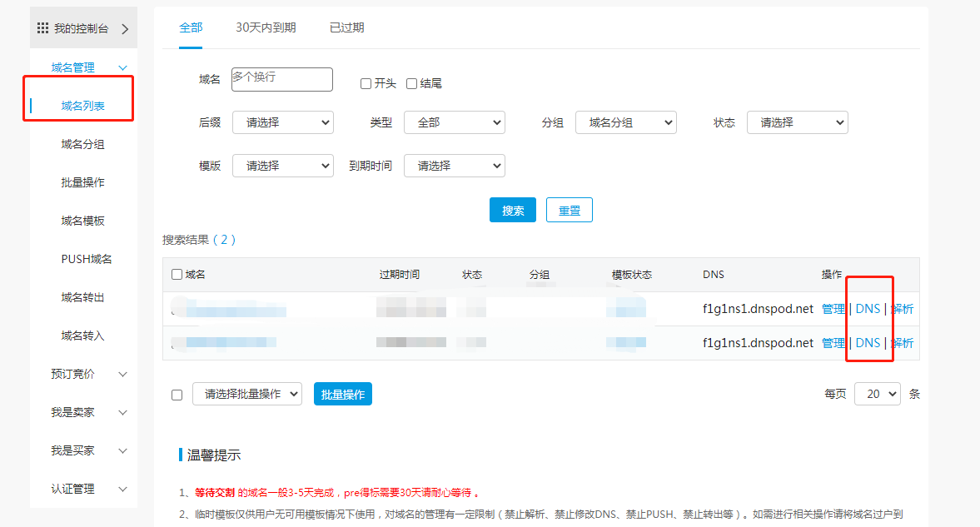Click the grid icon beside 我的控制台
980x527 pixels.
pos(42,28)
